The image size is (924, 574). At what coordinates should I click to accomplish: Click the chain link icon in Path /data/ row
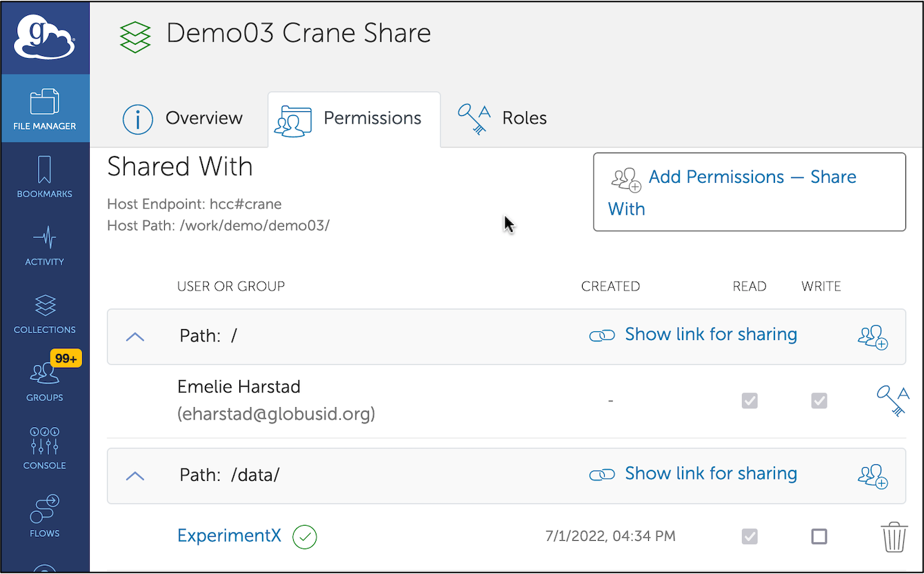(602, 475)
